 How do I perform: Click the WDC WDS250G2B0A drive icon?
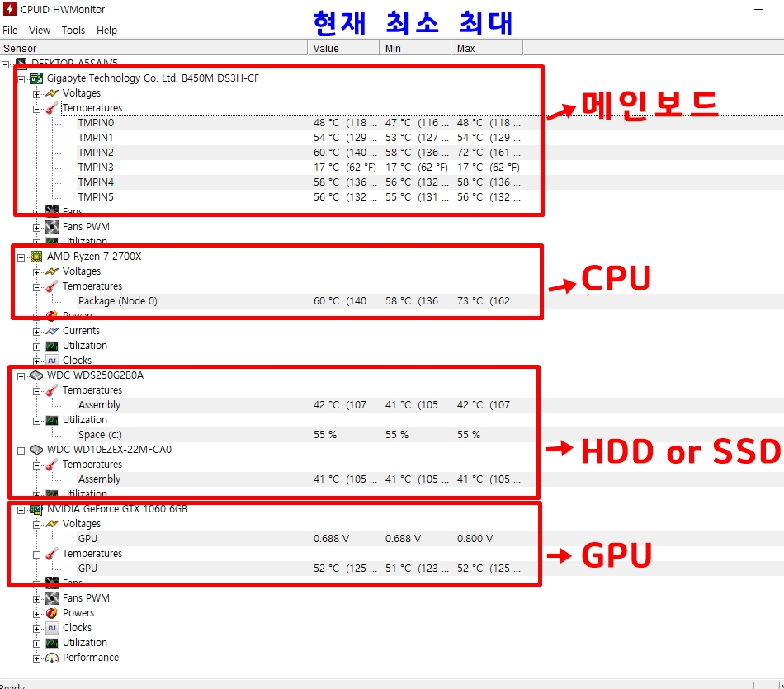pyautogui.click(x=36, y=375)
